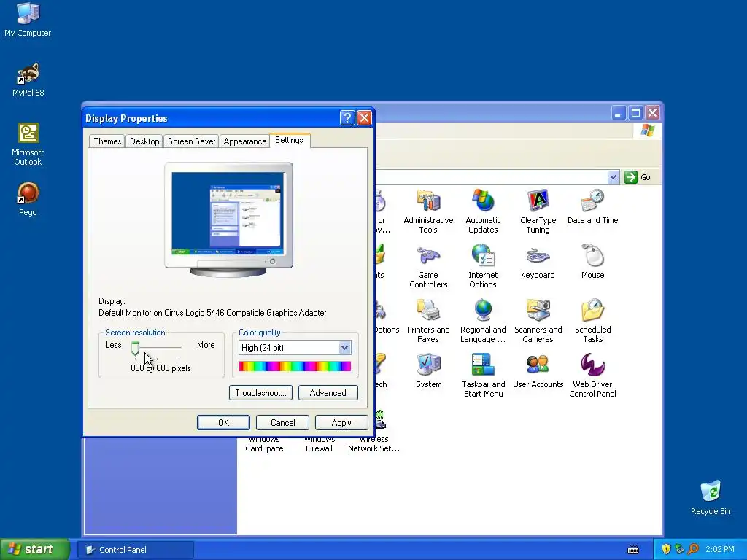Image resolution: width=747 pixels, height=560 pixels.
Task: Open User Accounts icon
Action: tap(538, 371)
